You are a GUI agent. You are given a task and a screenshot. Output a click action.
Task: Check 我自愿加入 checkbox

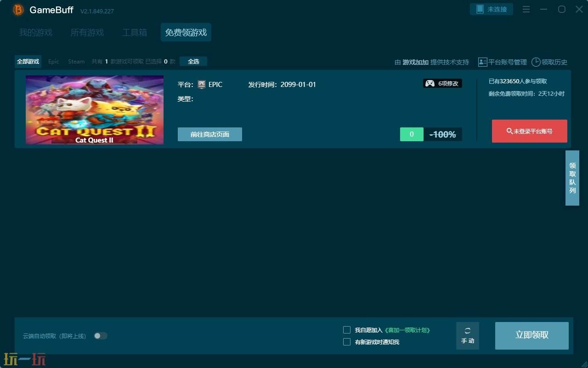(347, 330)
